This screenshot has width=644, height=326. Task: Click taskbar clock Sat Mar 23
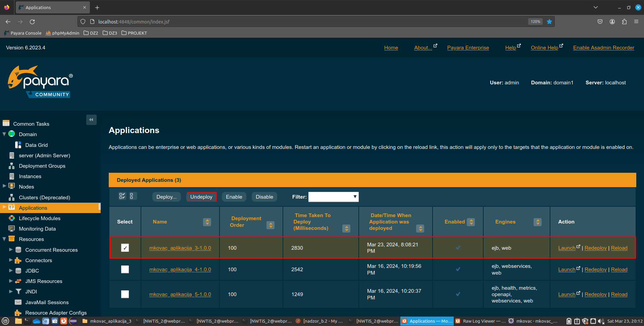[625, 321]
